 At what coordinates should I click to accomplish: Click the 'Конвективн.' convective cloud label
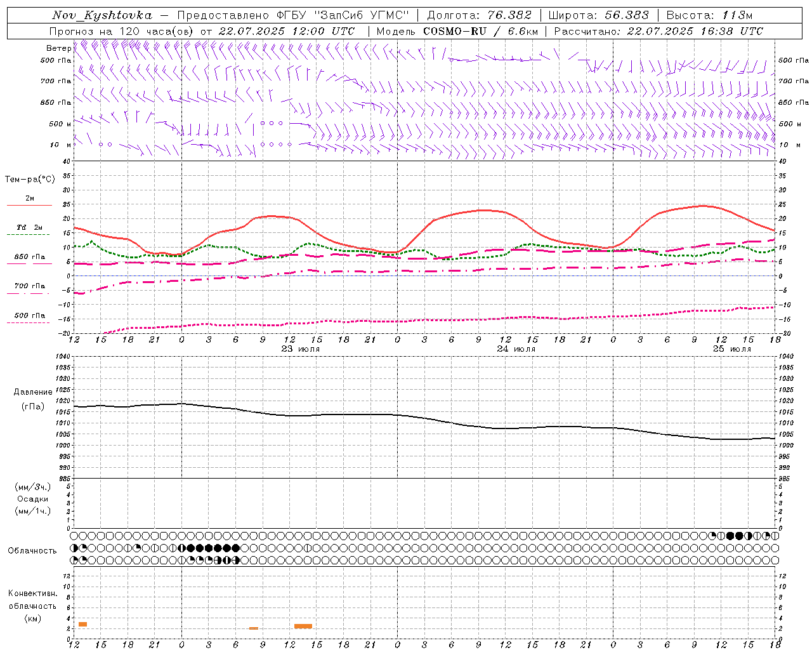click(32, 594)
